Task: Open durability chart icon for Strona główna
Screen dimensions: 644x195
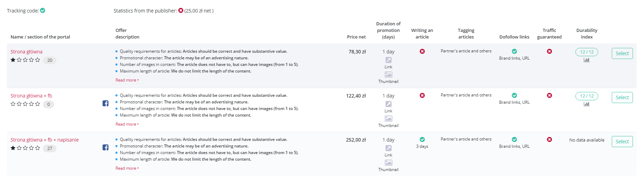Action: [x=586, y=60]
